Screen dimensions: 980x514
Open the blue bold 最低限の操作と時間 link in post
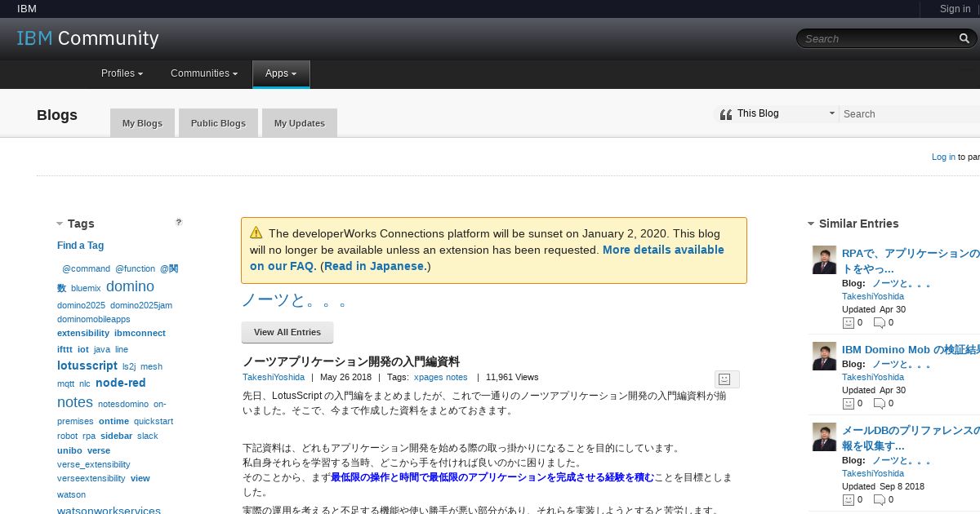tap(492, 477)
